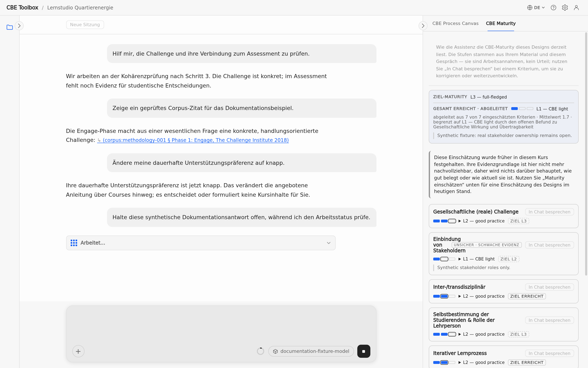Click In Chat besprechen for Einbindung von Stakeholdern

click(549, 245)
